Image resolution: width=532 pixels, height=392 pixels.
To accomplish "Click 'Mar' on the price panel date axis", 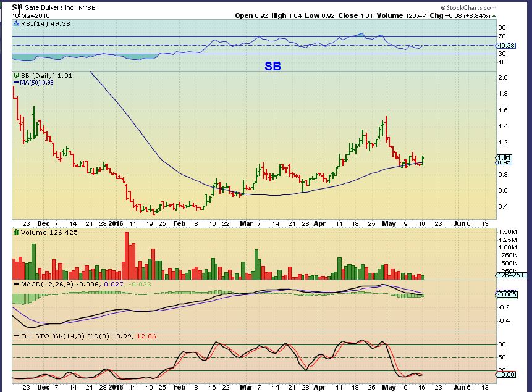I will point(246,224).
